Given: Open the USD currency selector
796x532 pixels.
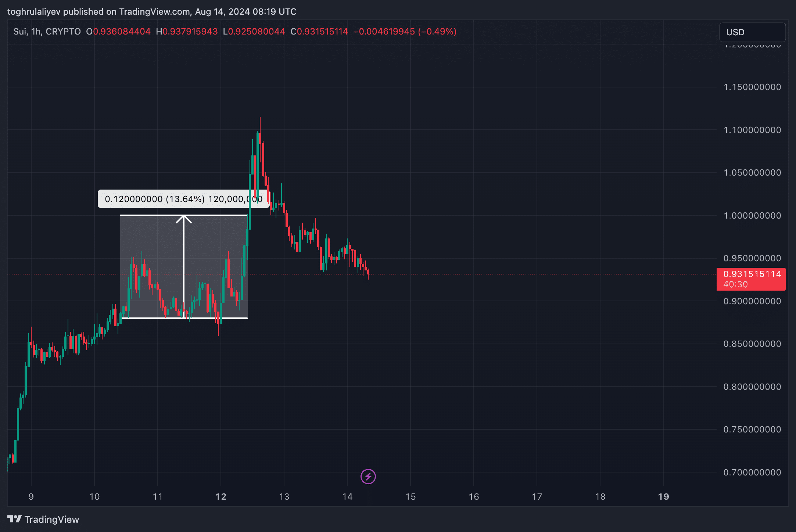Looking at the screenshot, I should tap(752, 32).
